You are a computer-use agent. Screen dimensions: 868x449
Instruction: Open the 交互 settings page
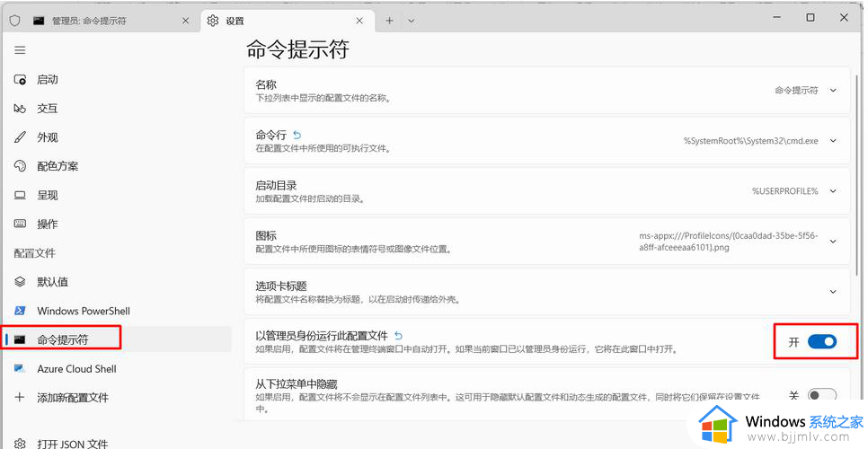pos(118,109)
